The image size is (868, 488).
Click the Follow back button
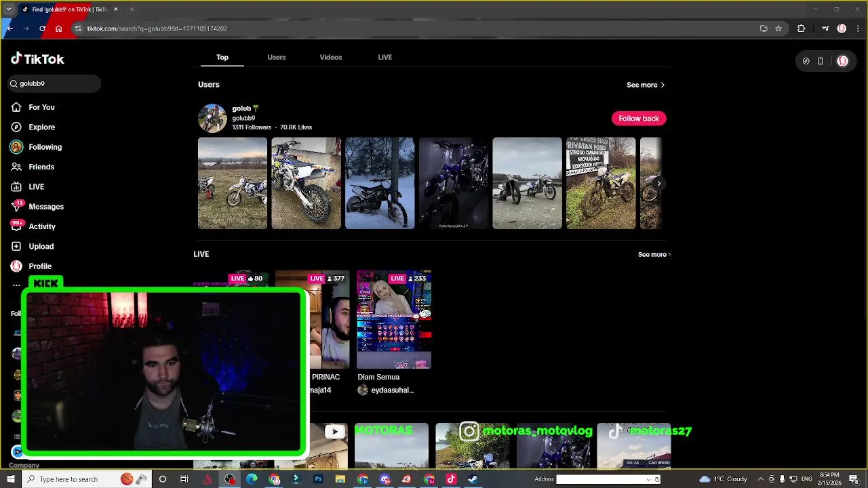(639, 119)
